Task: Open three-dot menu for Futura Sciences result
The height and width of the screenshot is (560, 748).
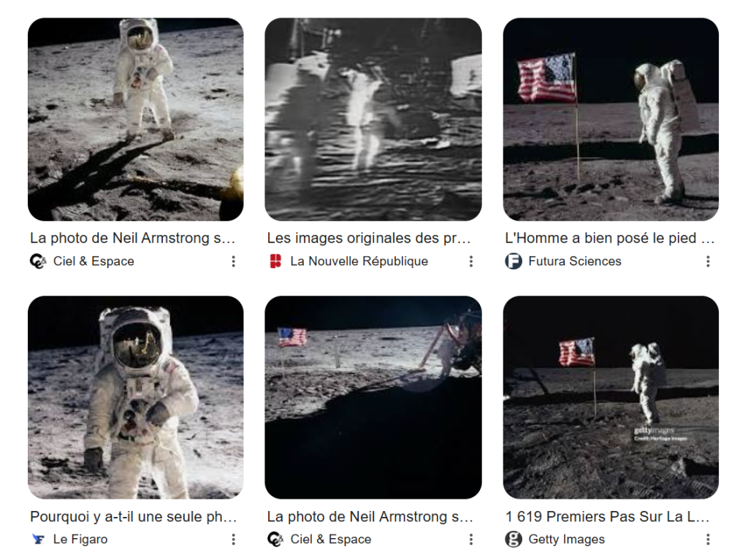Action: click(x=708, y=261)
